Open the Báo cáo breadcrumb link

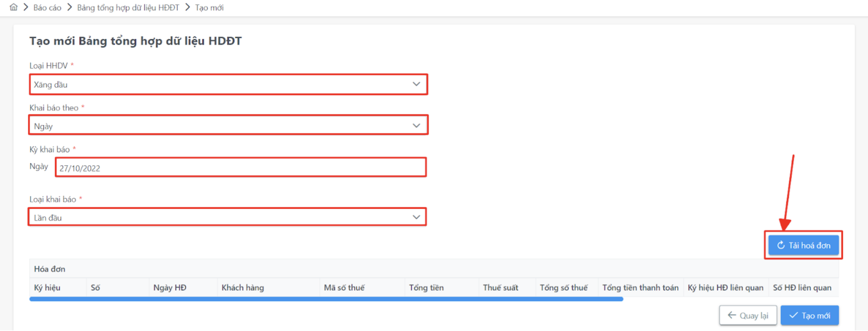47,8
